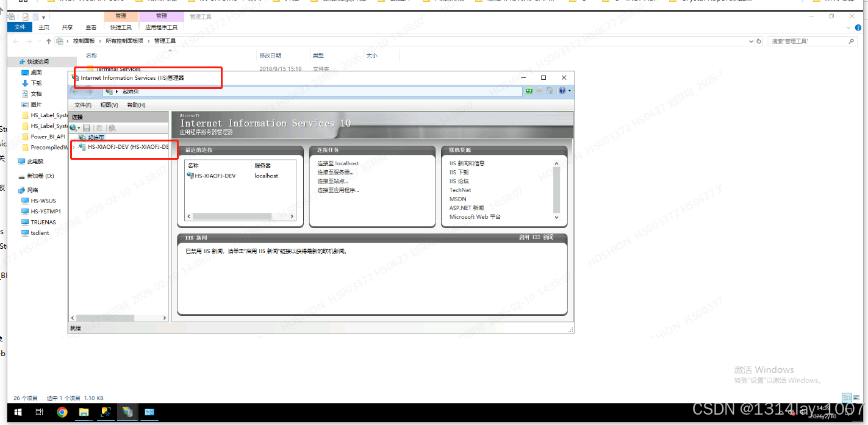Open the Microsoft Web 平台 link
Viewport: 868px width, 425px height.
[475, 216]
